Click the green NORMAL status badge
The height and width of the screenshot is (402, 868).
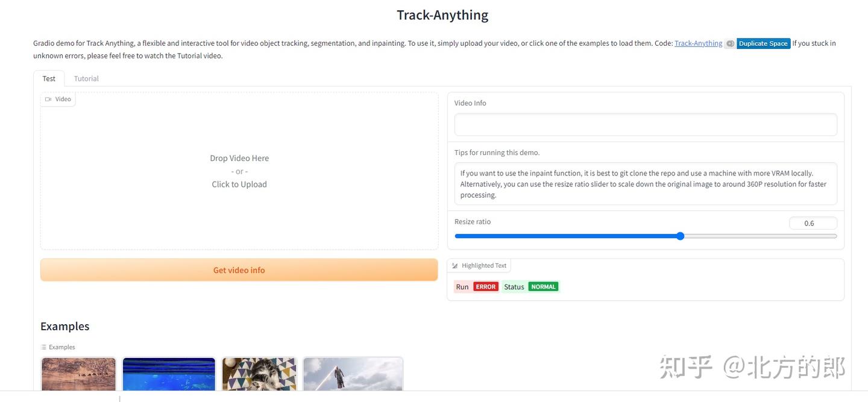click(543, 286)
